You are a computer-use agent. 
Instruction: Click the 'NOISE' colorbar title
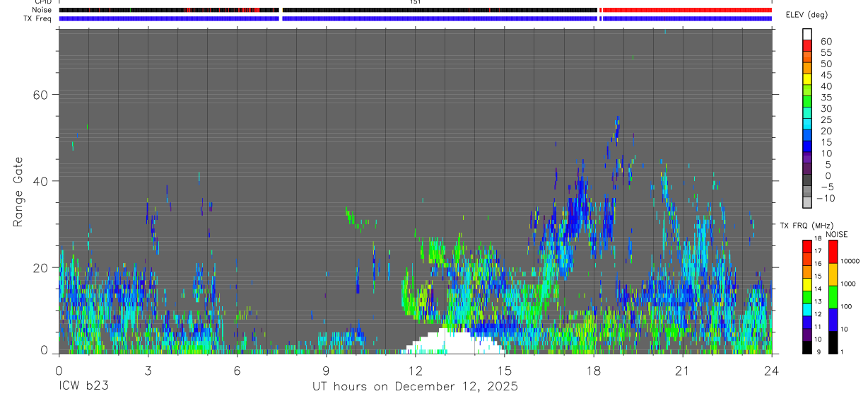837,234
